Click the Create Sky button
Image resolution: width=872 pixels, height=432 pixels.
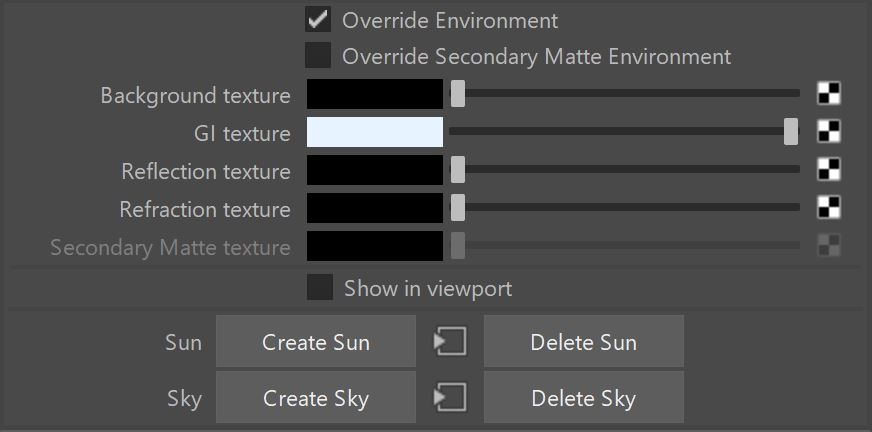click(x=316, y=398)
